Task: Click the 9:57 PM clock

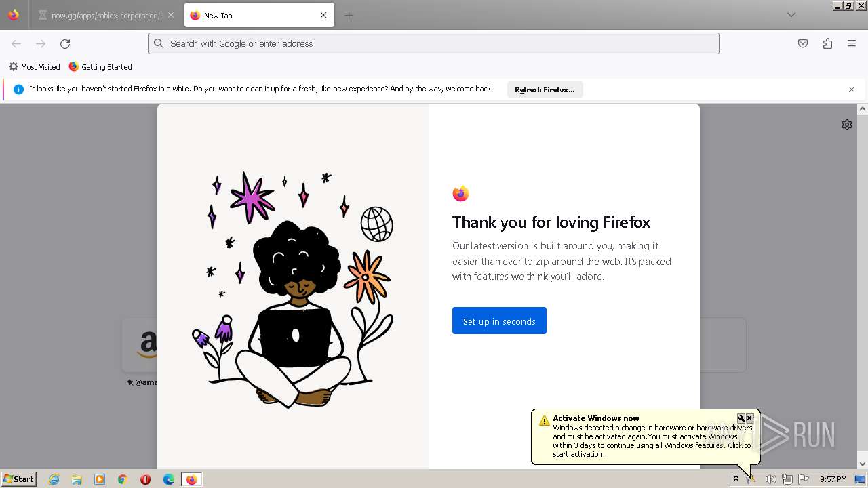Action: 833,479
